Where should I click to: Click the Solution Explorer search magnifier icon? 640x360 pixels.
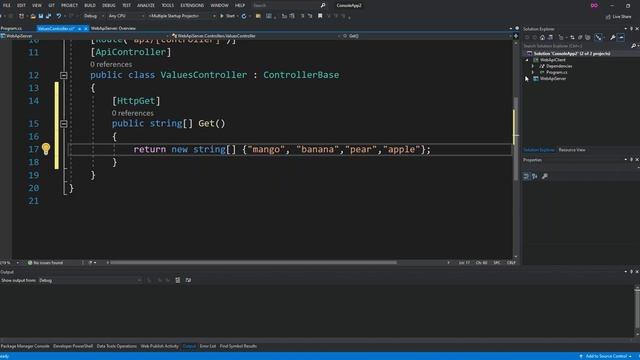pos(633,46)
